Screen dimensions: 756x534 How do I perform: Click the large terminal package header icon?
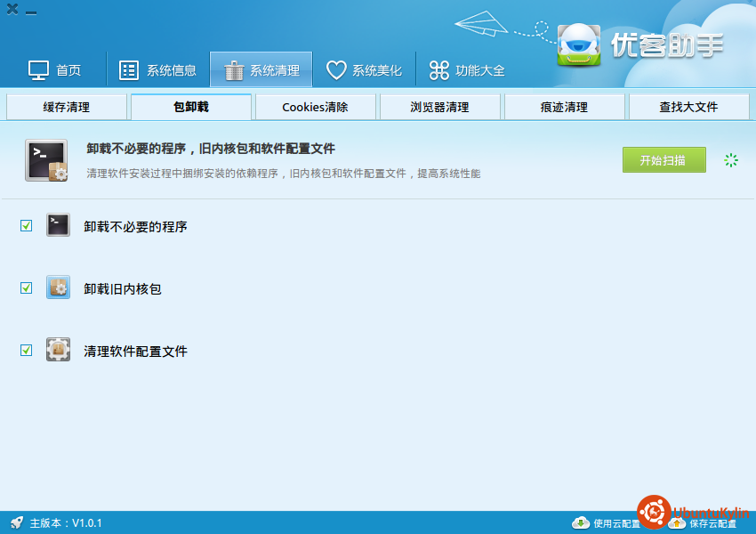pos(46,161)
